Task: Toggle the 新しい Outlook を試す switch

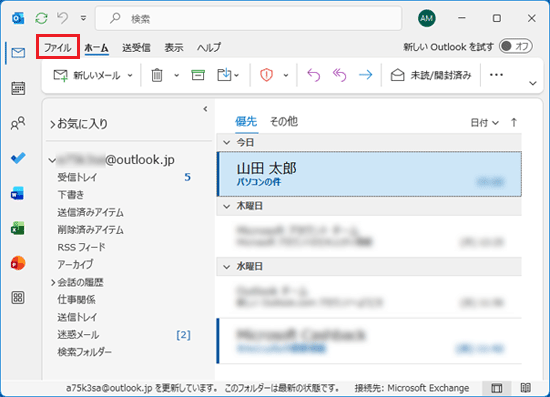Action: pos(516,46)
